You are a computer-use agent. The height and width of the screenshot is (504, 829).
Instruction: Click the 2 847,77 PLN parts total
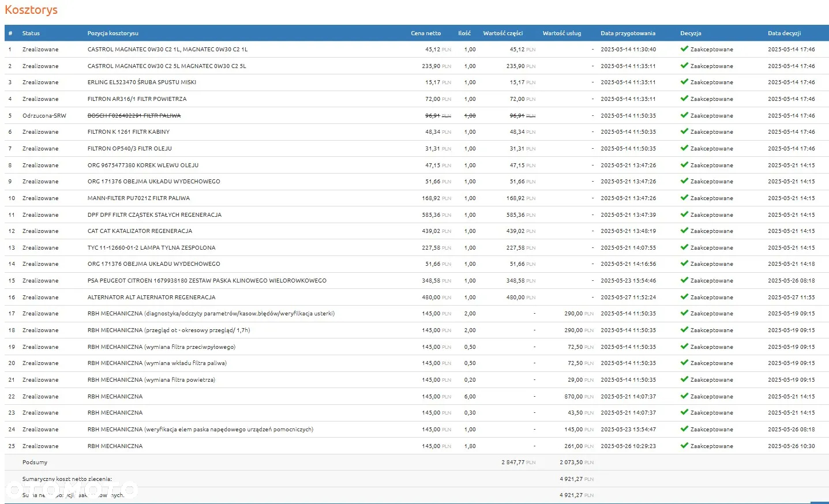point(518,462)
